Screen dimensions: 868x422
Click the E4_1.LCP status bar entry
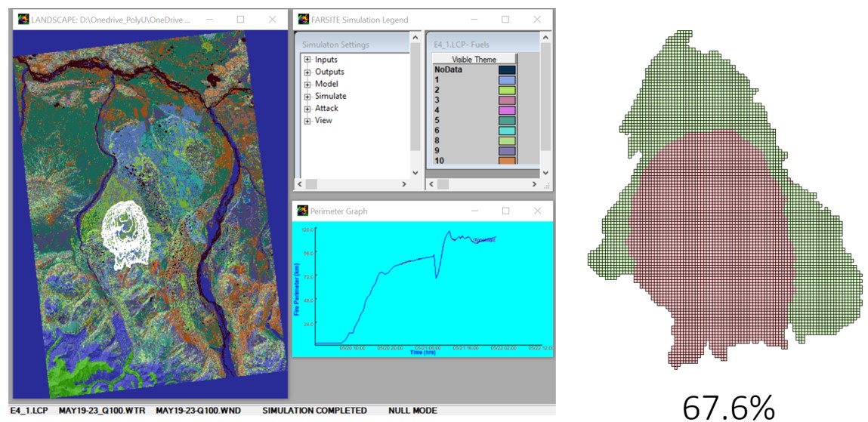[28, 411]
